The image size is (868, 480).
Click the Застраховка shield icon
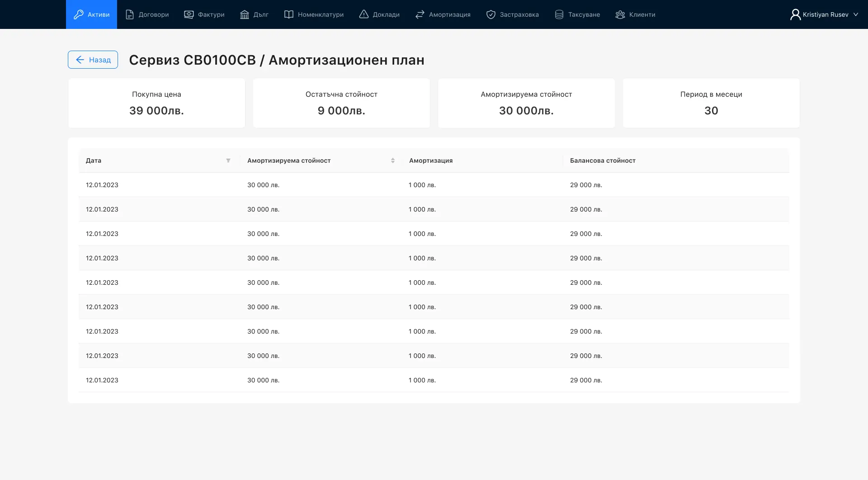(x=491, y=14)
